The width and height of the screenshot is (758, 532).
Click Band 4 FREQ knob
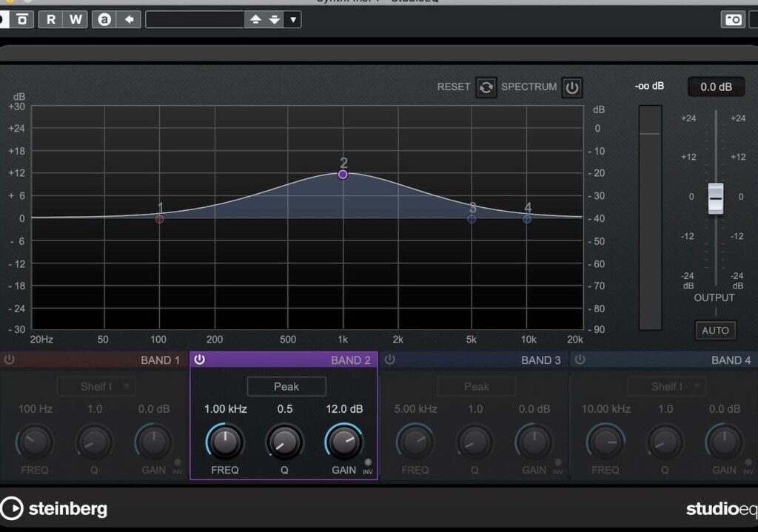pyautogui.click(x=606, y=442)
